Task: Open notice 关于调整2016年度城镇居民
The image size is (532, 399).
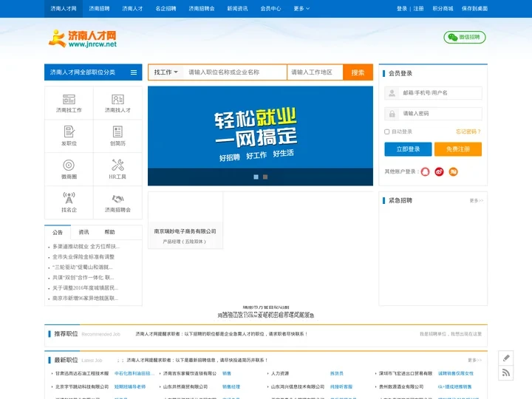Action: coord(86,287)
